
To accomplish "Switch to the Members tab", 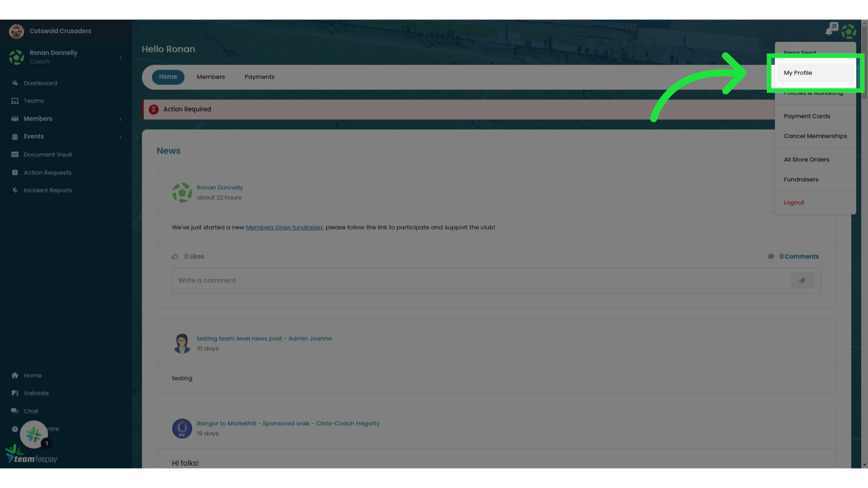I will click(211, 77).
